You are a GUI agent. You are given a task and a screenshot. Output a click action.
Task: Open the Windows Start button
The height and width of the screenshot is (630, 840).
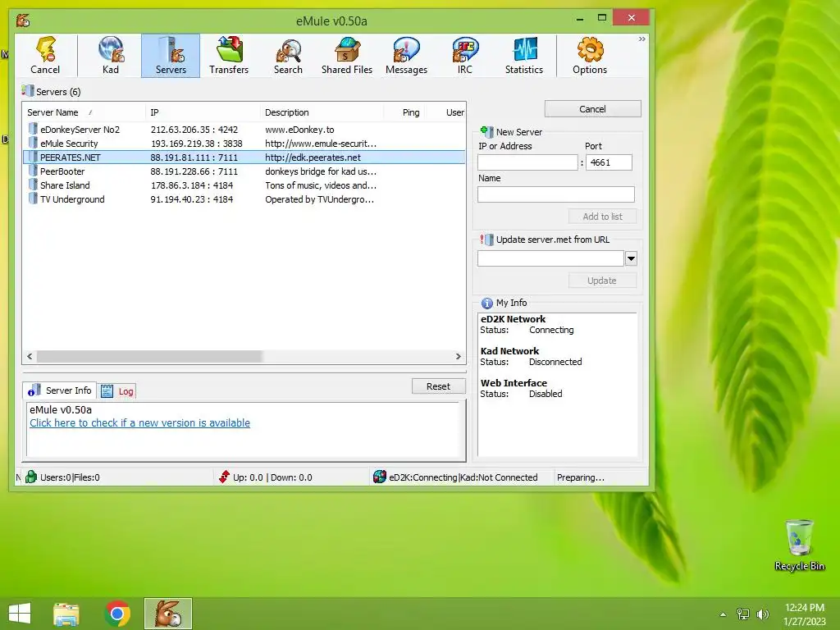[x=20, y=614]
